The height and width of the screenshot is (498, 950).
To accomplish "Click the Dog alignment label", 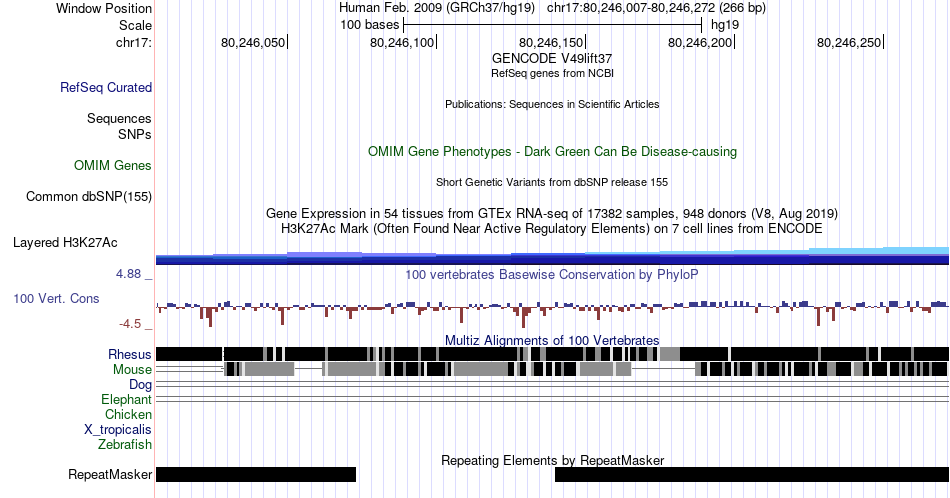I will point(140,384).
